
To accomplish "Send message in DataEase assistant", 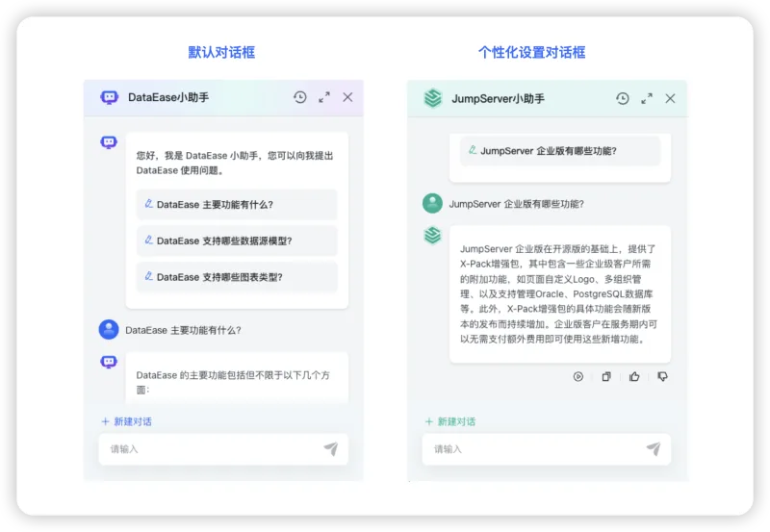I will tap(331, 448).
